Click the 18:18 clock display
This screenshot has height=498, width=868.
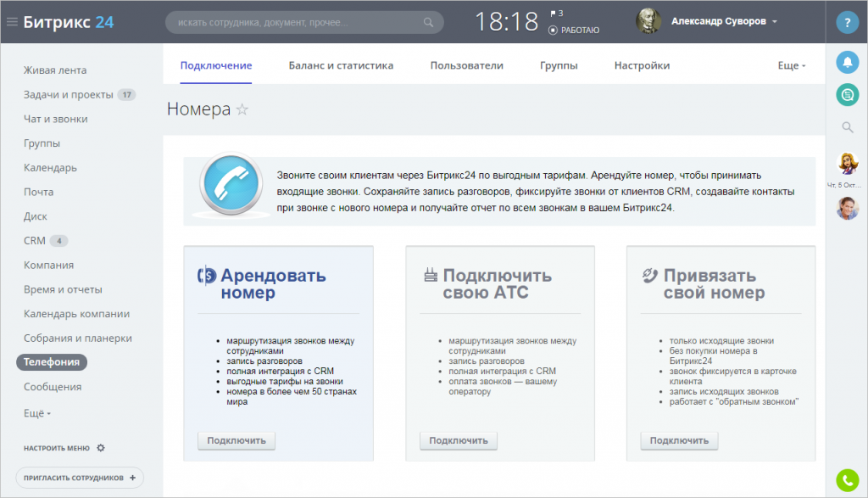(x=507, y=22)
